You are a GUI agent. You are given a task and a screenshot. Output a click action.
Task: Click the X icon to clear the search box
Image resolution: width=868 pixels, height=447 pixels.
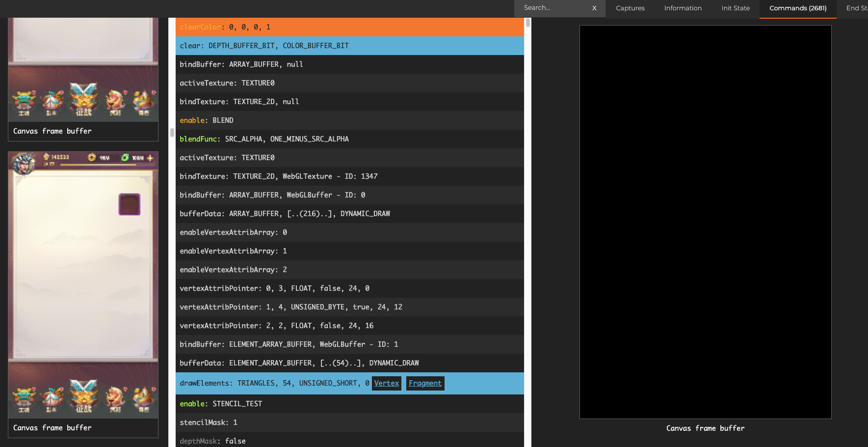point(594,8)
